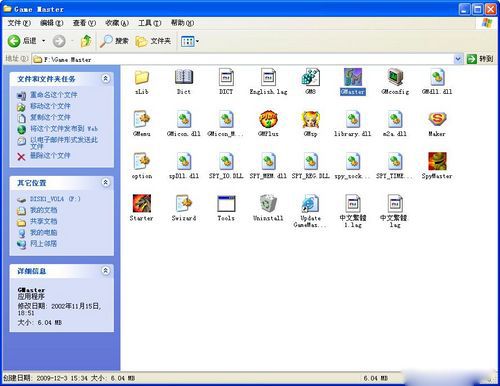The image size is (500, 386).
Task: Select the GMdll.dll file
Action: click(x=437, y=77)
